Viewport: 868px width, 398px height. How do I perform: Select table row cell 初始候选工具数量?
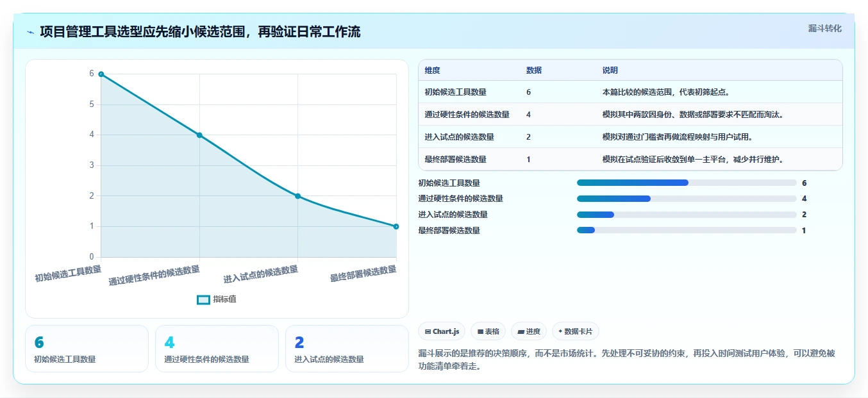[455, 92]
